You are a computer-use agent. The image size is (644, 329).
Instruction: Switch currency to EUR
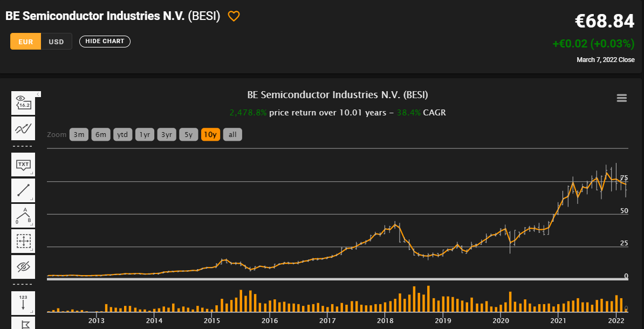point(26,42)
